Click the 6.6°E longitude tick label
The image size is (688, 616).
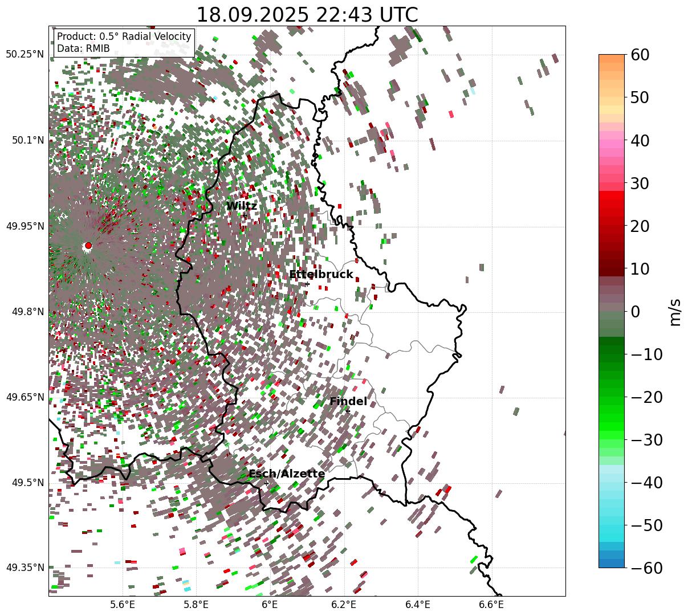(492, 605)
